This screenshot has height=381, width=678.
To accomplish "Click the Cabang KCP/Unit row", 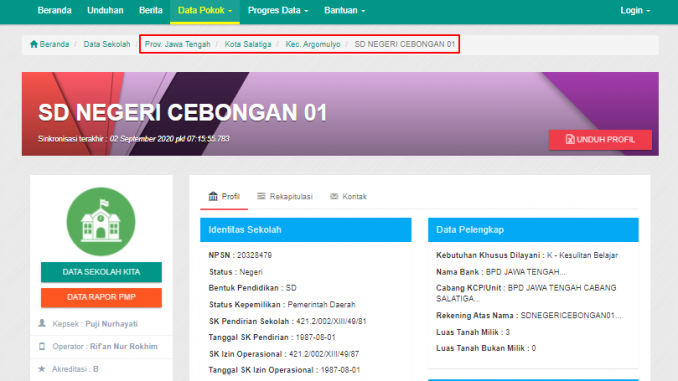I will [x=526, y=293].
